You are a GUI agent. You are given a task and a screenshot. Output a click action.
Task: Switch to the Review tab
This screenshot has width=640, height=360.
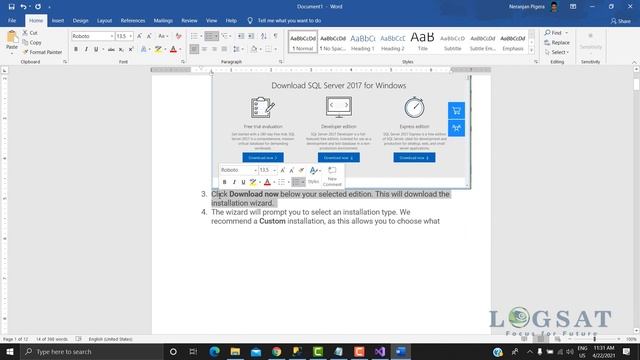(189, 20)
